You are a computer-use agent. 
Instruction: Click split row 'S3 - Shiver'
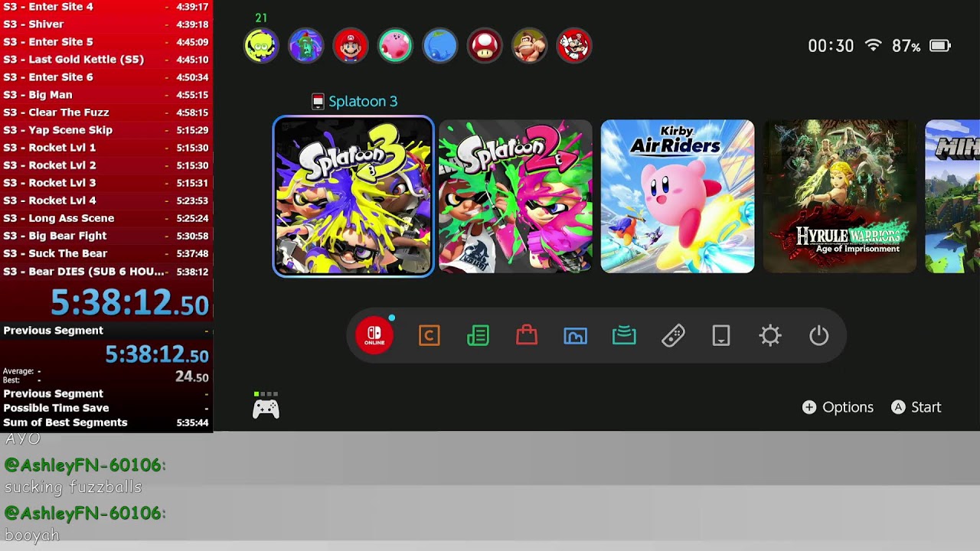106,24
